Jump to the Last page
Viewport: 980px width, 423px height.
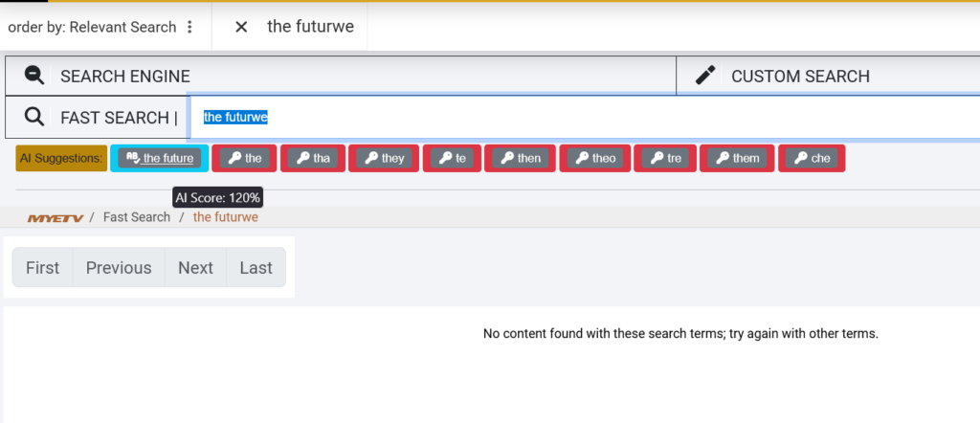coord(256,268)
